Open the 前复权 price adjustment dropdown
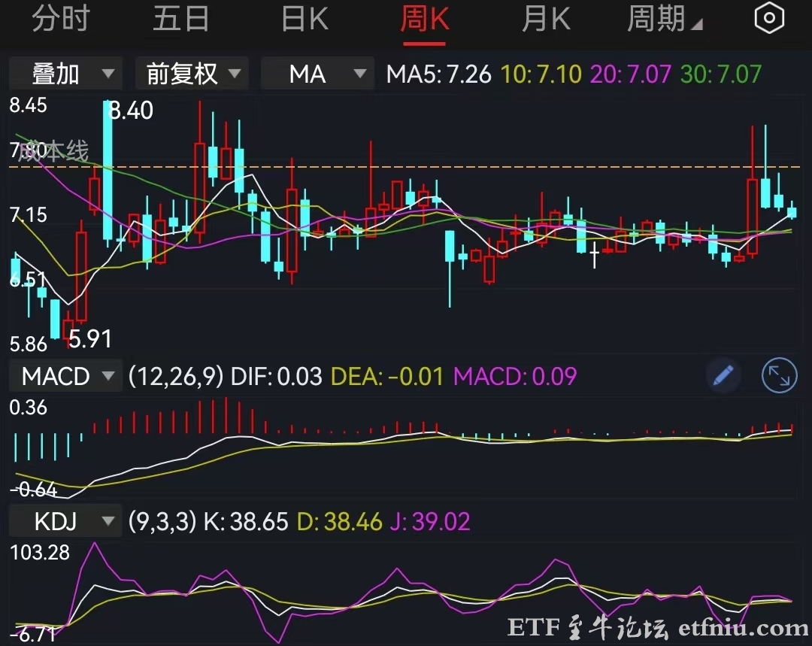 pyautogui.click(x=191, y=73)
